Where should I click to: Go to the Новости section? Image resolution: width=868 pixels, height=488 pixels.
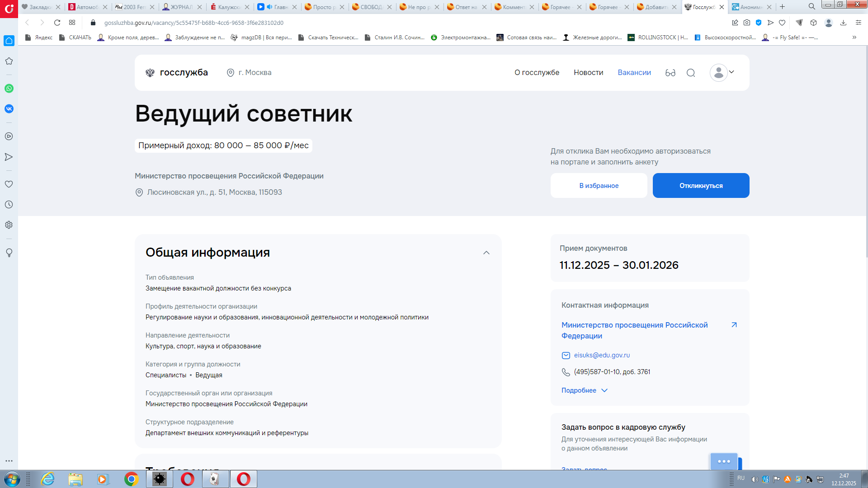589,73
